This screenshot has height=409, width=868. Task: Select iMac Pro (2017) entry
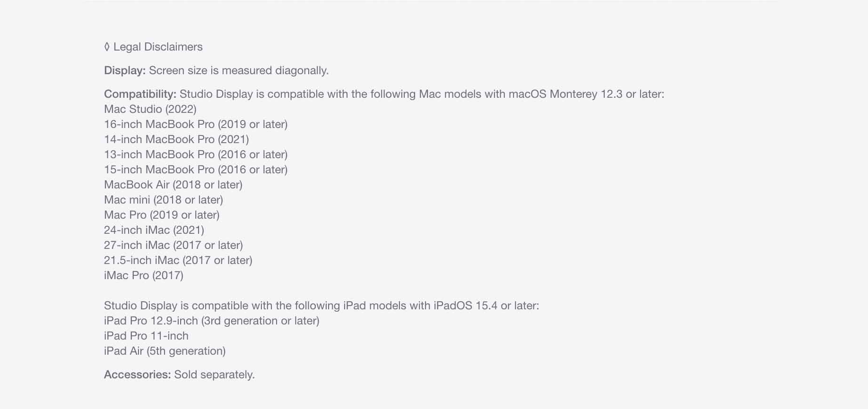144,275
